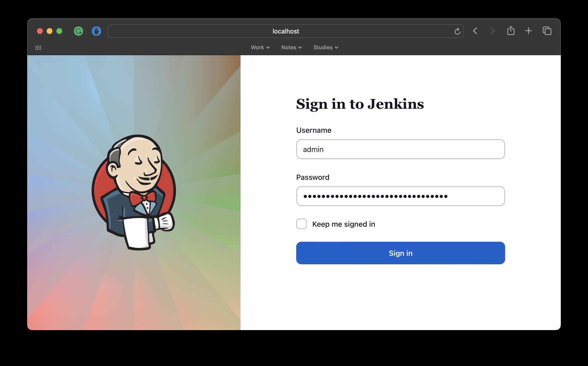
Task: Click the Share button in the toolbar
Action: click(x=511, y=31)
